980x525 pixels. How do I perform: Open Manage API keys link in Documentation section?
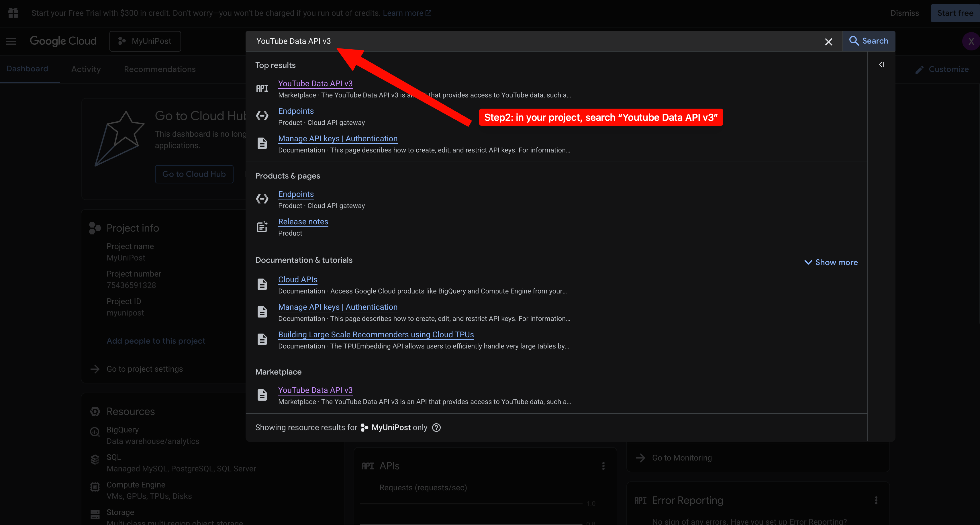coord(338,307)
